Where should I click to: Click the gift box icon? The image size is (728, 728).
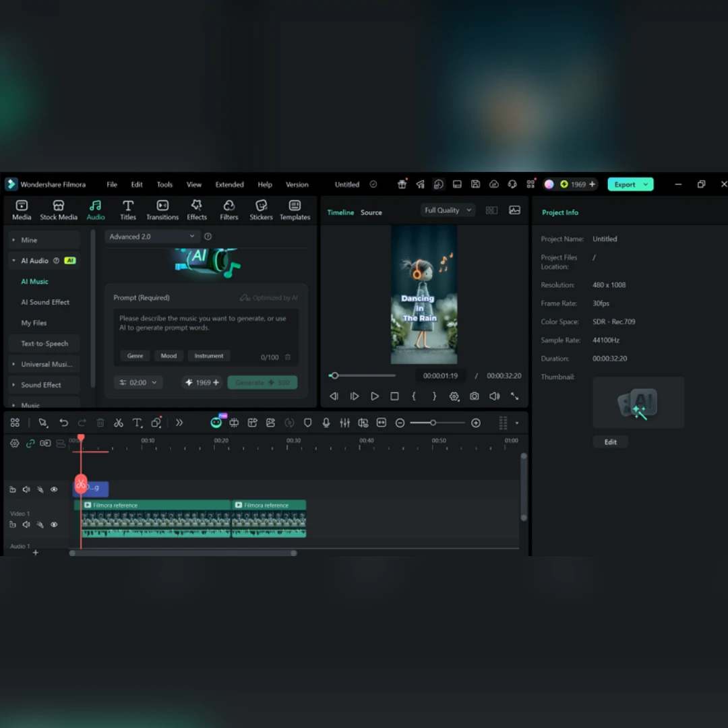[402, 184]
